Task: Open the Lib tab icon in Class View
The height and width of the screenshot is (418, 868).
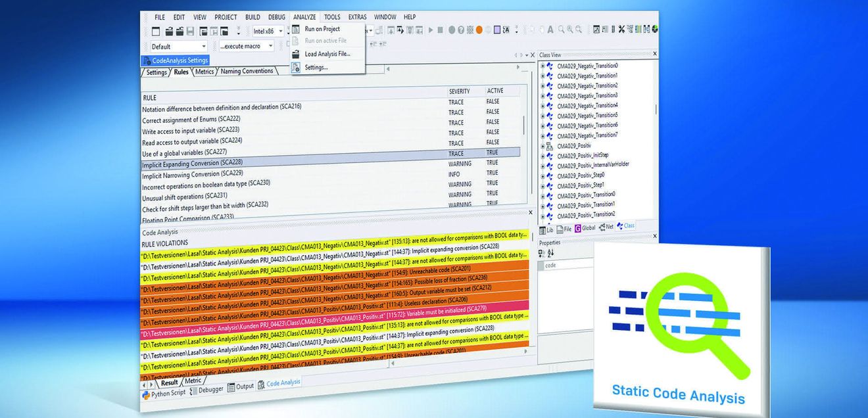Action: [546, 228]
